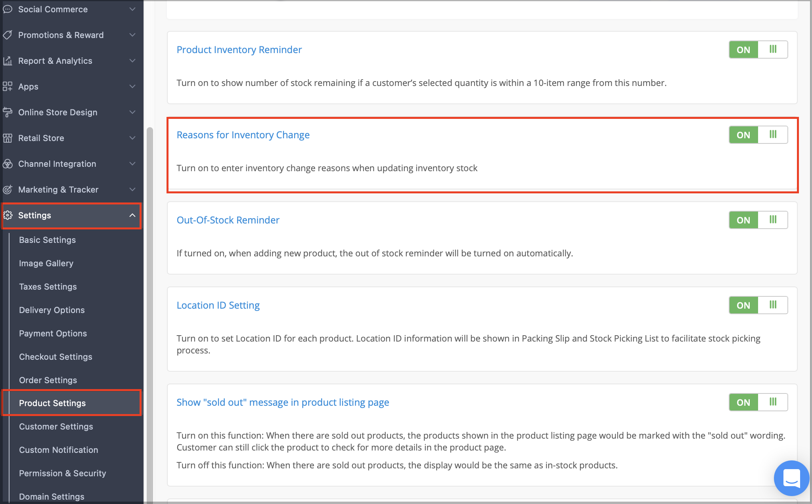The height and width of the screenshot is (504, 812).
Task: Click the Online Store Design paint roller icon
Action: (7, 112)
